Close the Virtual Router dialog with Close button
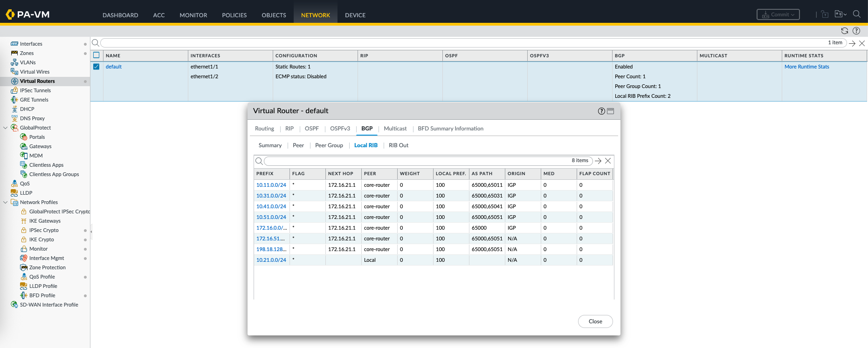 point(595,321)
